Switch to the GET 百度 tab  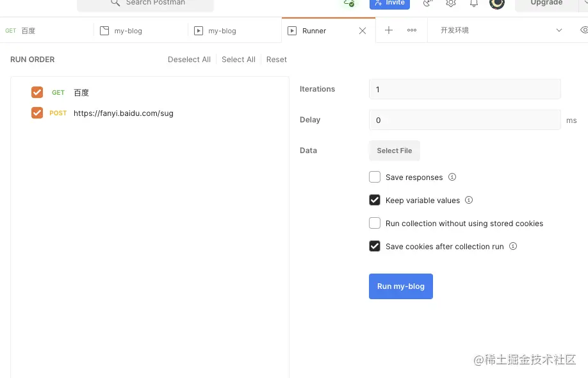(x=47, y=31)
